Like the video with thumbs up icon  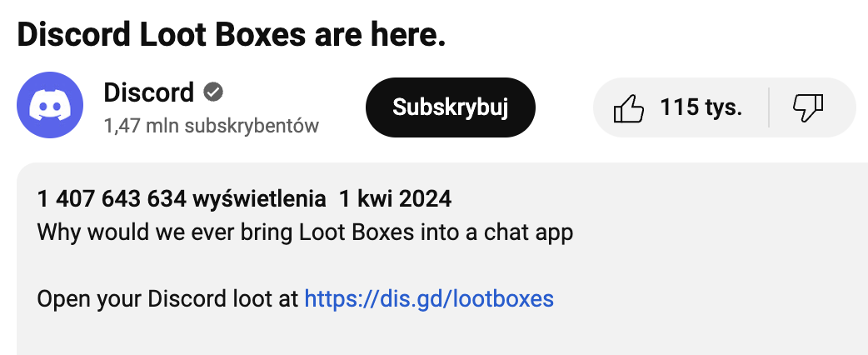pos(629,107)
